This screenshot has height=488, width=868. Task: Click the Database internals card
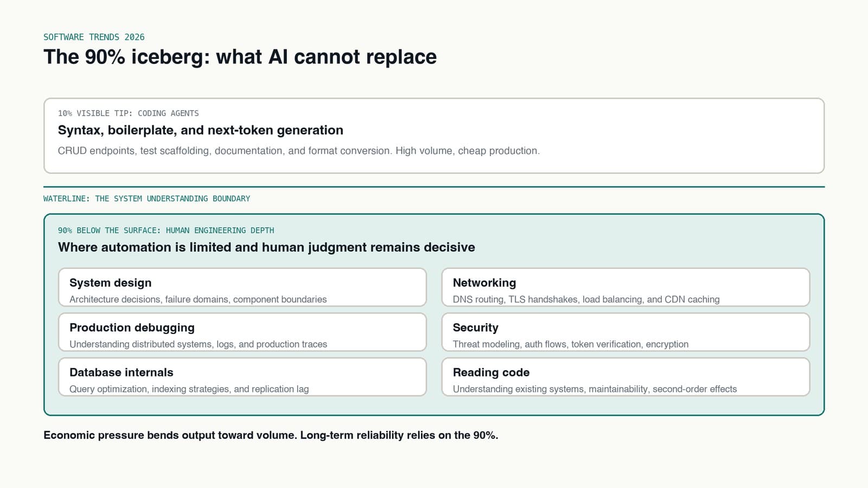(242, 377)
